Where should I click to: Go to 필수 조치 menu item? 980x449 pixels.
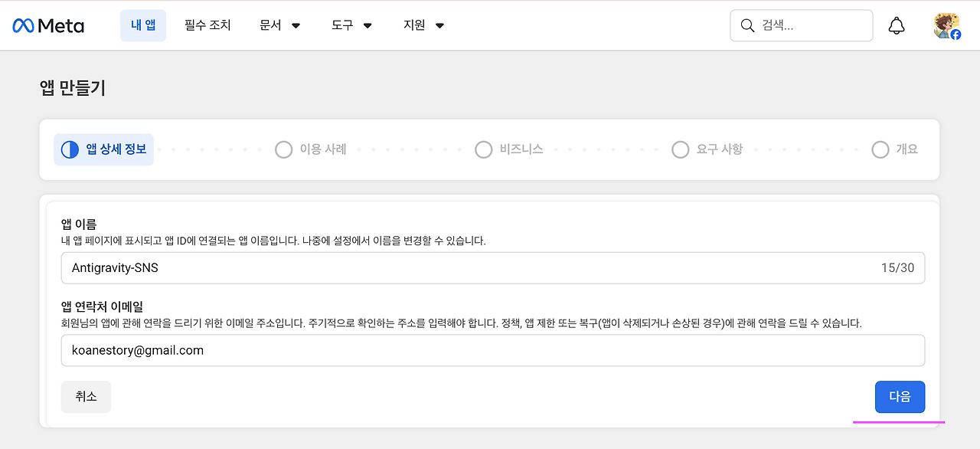207,25
